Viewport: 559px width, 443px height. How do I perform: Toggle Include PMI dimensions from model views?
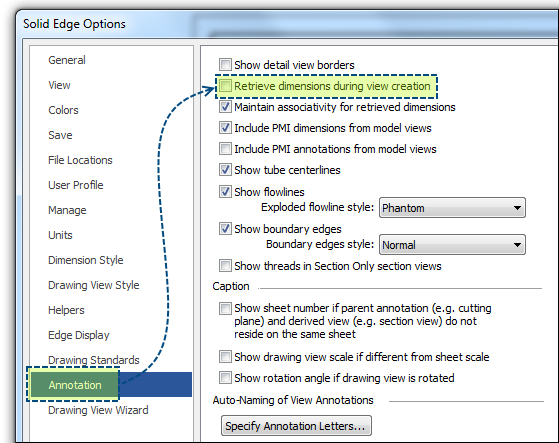[x=225, y=128]
